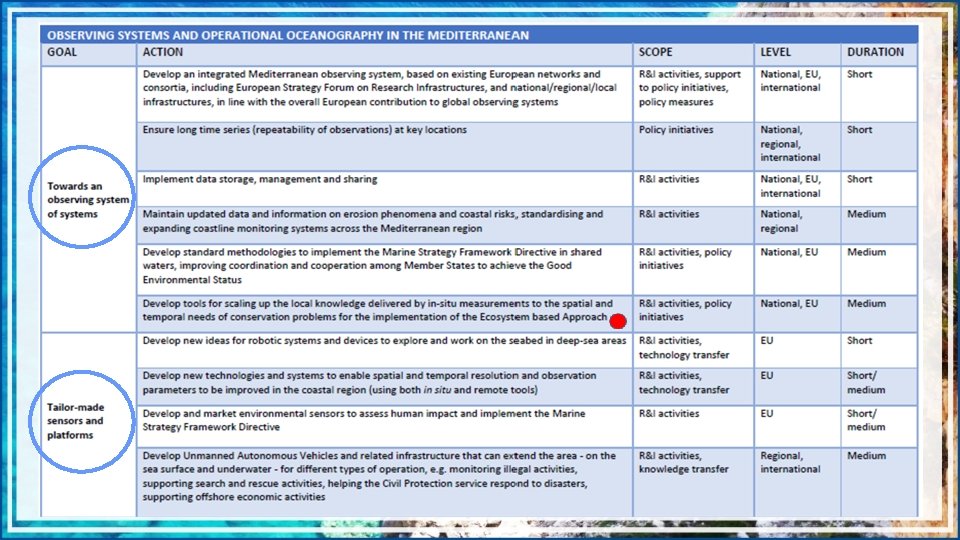Screen dimensions: 960x540
Task: Click the 'Develop Unmanned Autonomous Vehicles' action cell
Action: [x=384, y=482]
